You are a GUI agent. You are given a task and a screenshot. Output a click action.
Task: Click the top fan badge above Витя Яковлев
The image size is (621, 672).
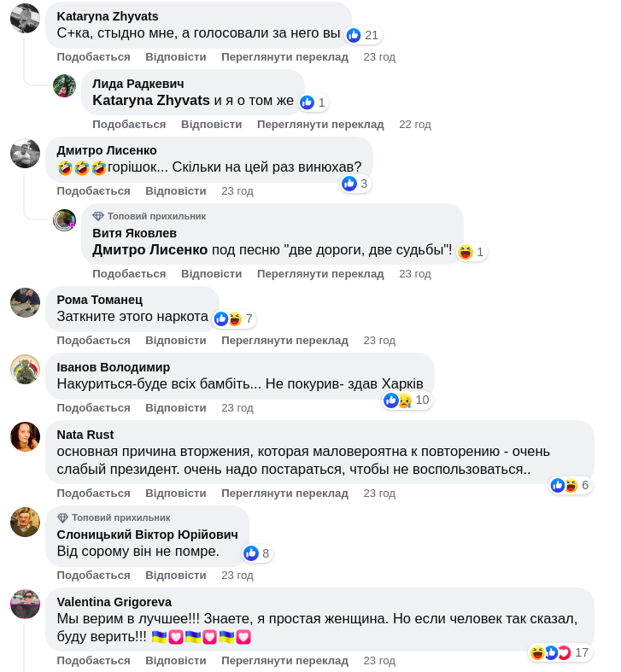tap(149, 216)
